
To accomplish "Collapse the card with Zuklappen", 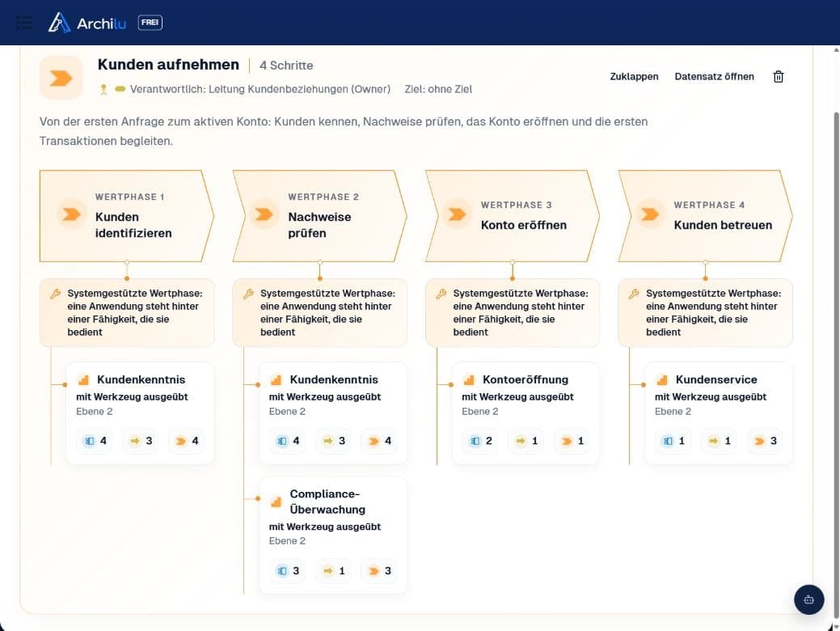I will pos(634,77).
